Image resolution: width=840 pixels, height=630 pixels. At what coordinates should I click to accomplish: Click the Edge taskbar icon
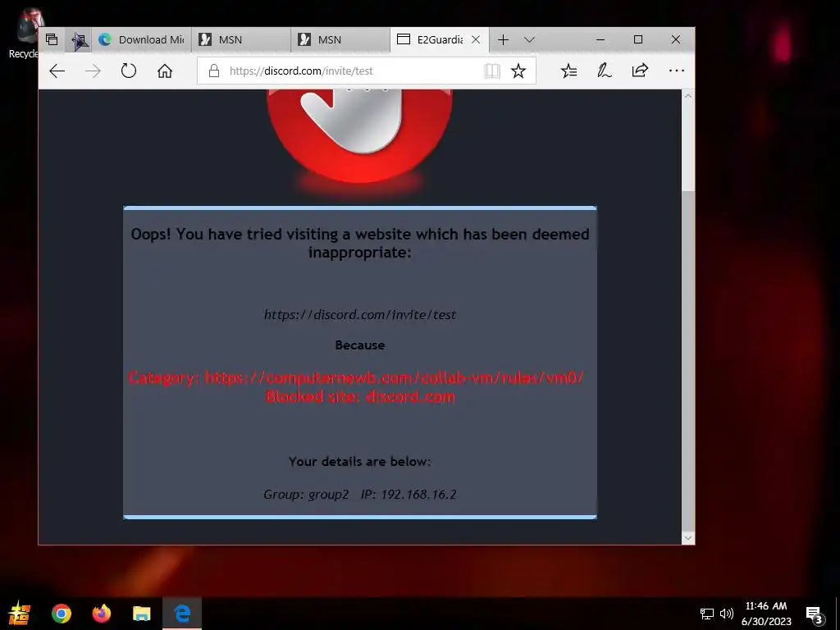tap(182, 614)
